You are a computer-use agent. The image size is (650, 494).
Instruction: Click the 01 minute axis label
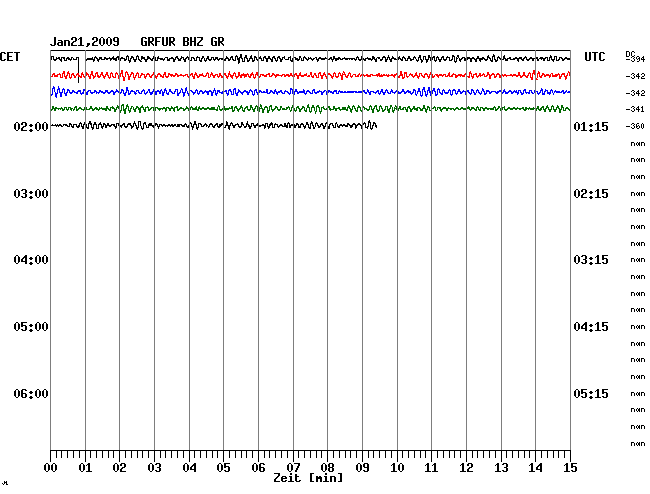(x=85, y=468)
